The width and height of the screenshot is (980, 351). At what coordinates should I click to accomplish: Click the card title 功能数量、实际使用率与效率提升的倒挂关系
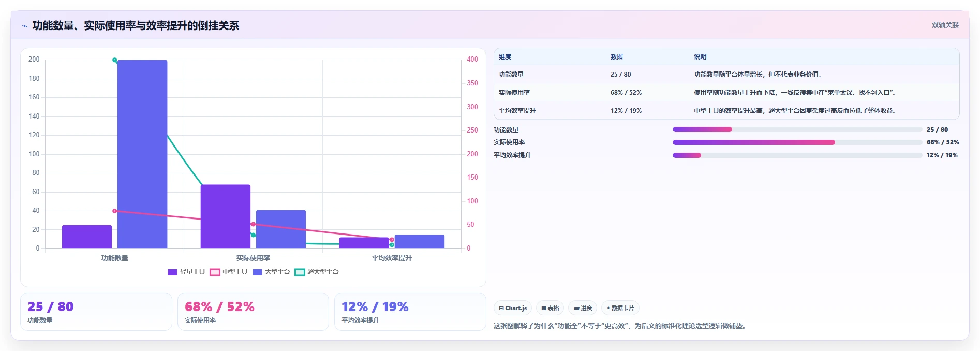[x=136, y=25]
